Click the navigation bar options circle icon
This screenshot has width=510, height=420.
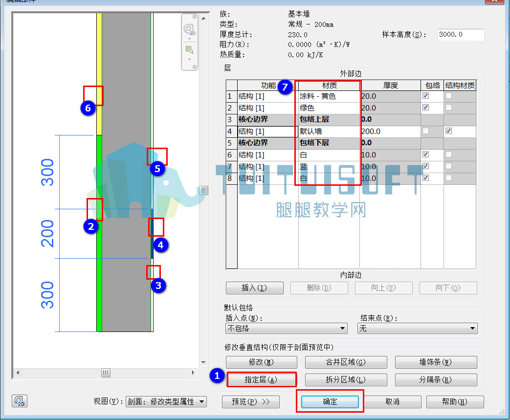[x=195, y=67]
